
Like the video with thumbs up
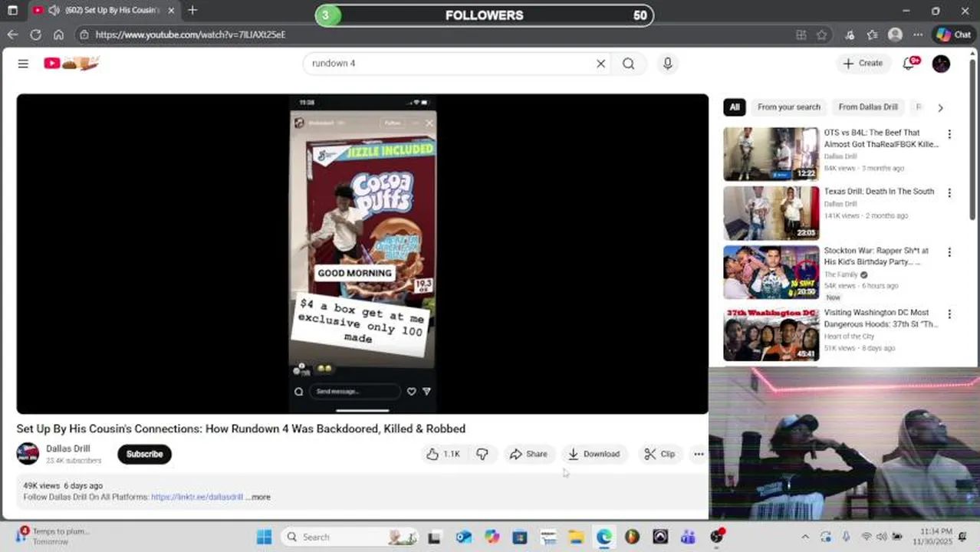point(443,454)
